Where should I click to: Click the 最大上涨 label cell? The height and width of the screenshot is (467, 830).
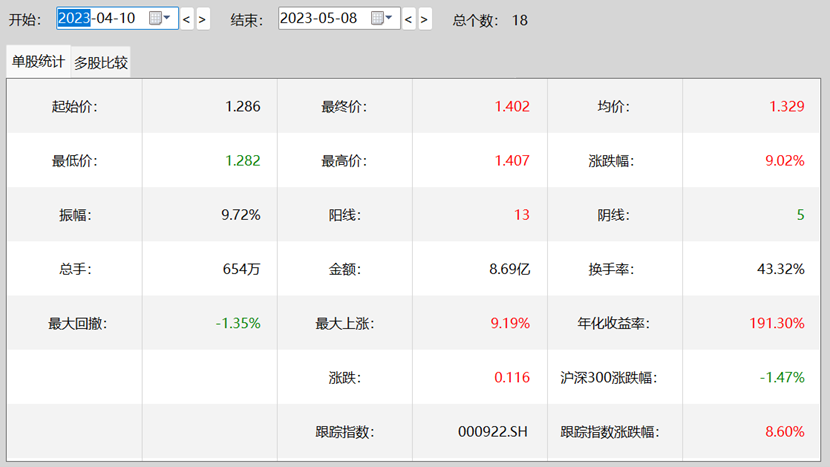(345, 323)
